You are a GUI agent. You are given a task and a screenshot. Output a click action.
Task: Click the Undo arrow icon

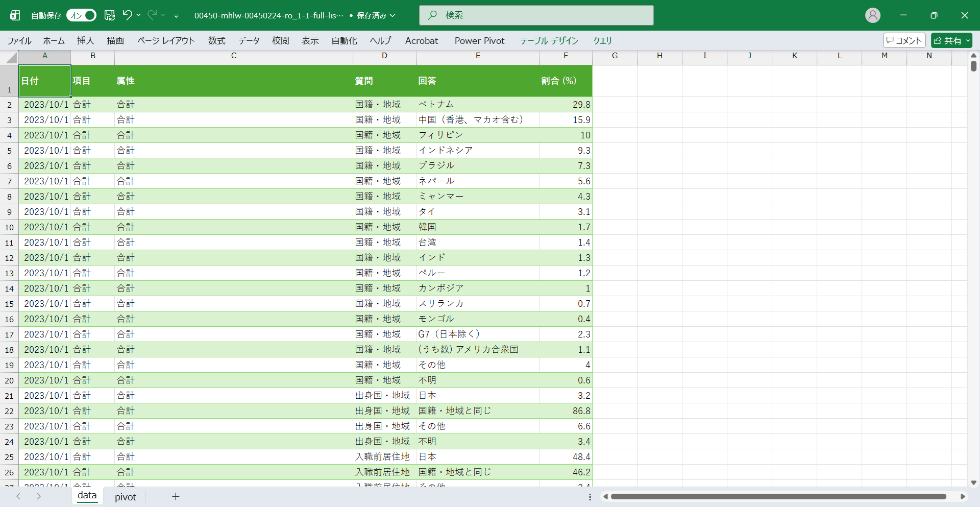[x=127, y=15]
